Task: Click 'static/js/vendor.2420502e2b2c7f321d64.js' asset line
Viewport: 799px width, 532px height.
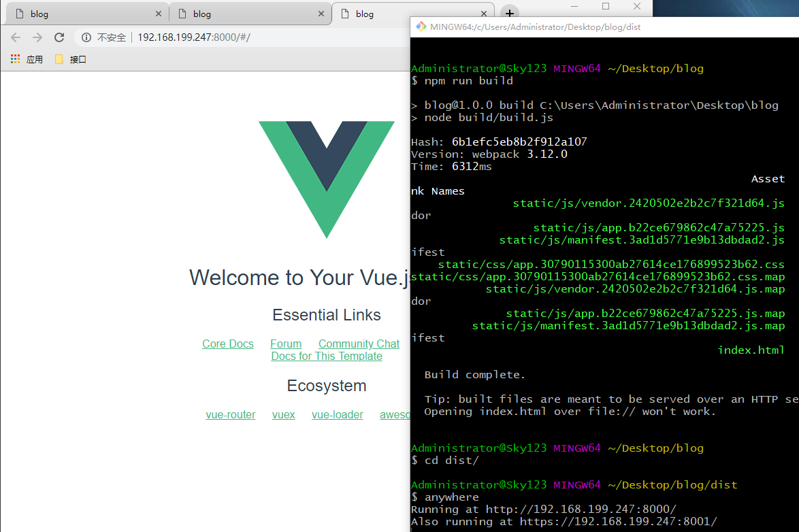Action: [649, 203]
